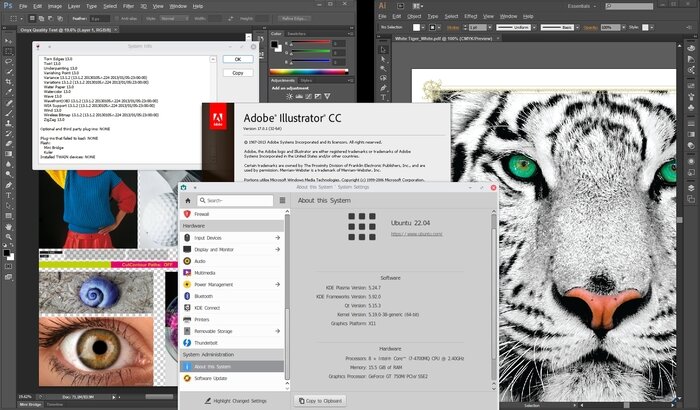Click OK in the System Info dialog
Image resolution: width=700 pixels, height=410 pixels.
tap(238, 59)
